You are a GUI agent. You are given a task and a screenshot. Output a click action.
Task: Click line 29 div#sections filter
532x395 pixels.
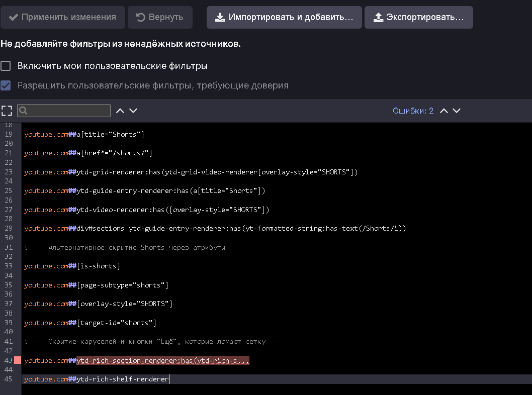point(215,228)
